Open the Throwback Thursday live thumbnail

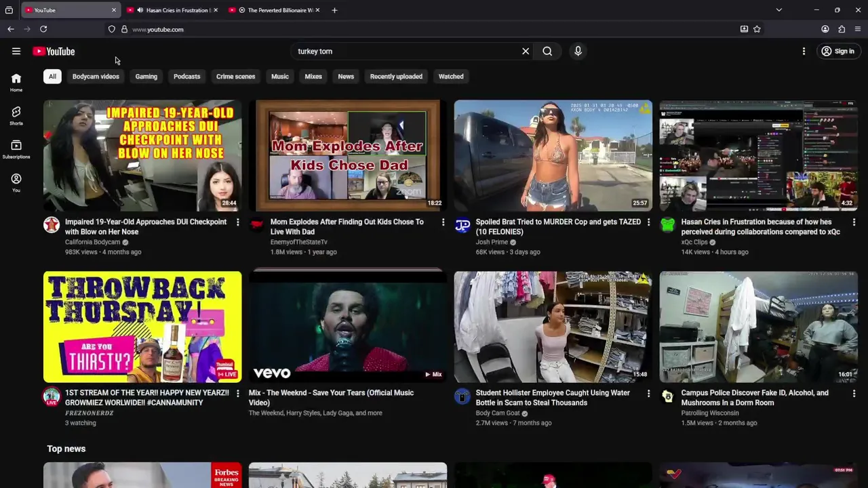pyautogui.click(x=142, y=327)
